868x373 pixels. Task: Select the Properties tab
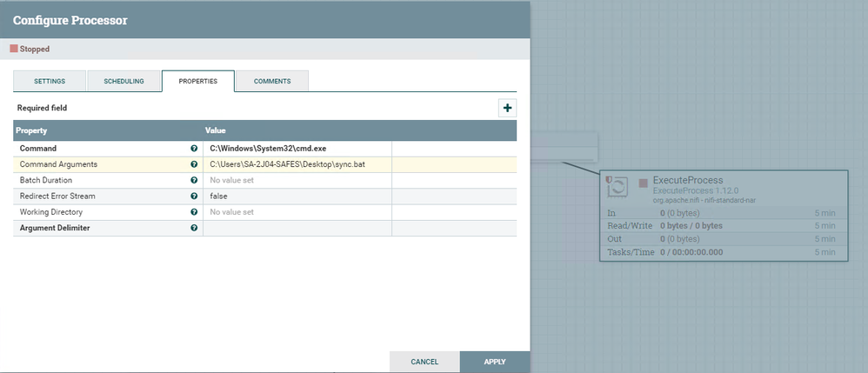[198, 81]
